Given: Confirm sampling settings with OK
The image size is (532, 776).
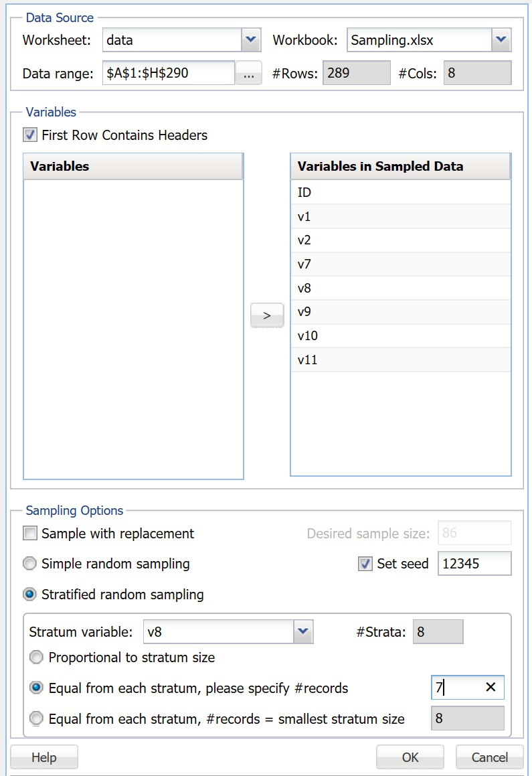Looking at the screenshot, I should point(410,757).
